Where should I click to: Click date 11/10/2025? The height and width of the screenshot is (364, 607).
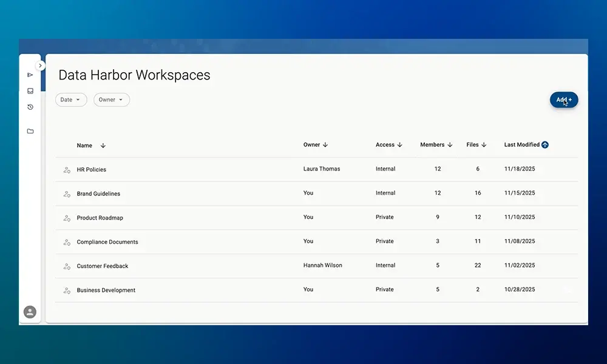[x=520, y=217]
